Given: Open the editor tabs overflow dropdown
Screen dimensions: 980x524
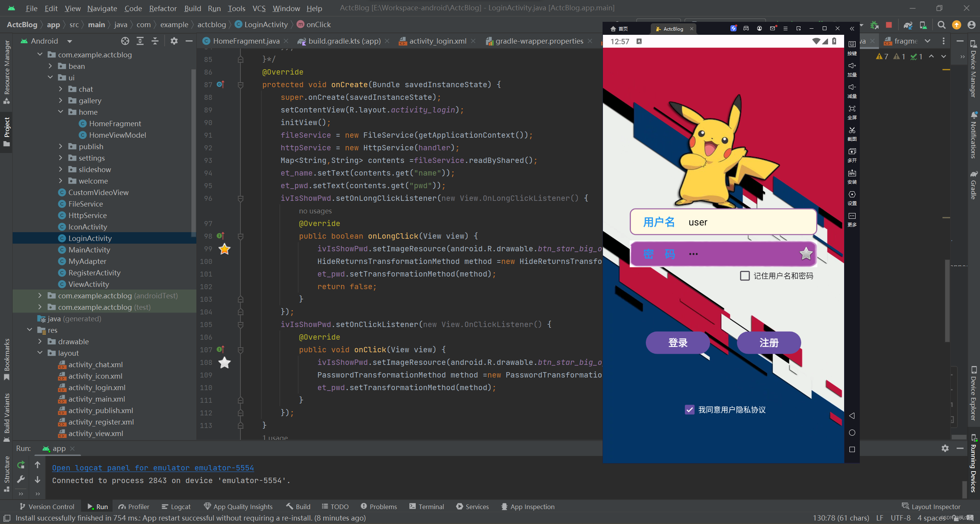Looking at the screenshot, I should (x=928, y=41).
